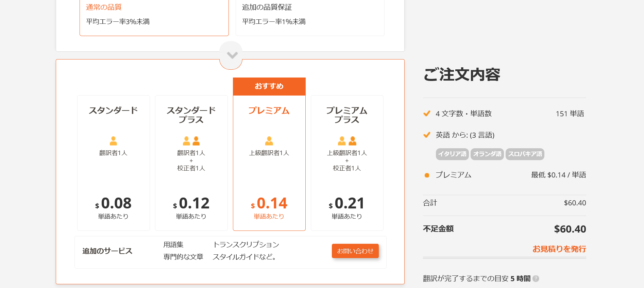
Task: Click the orange dot beside プレミアム summary
Action: (x=427, y=175)
